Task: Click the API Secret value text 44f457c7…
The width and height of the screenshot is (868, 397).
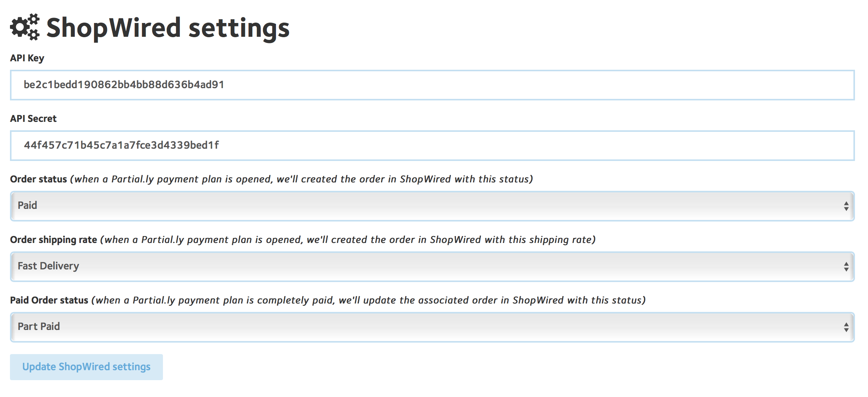Action: (121, 145)
